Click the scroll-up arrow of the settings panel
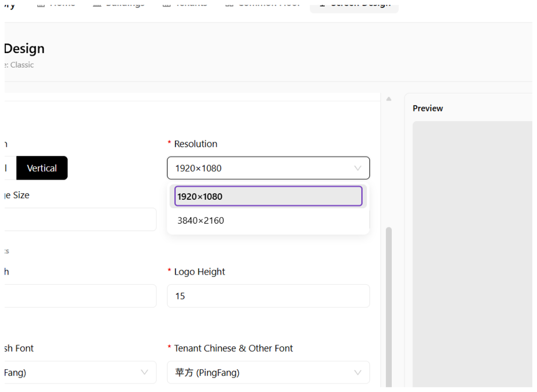Screen dimensions: 537x392 tap(389, 99)
